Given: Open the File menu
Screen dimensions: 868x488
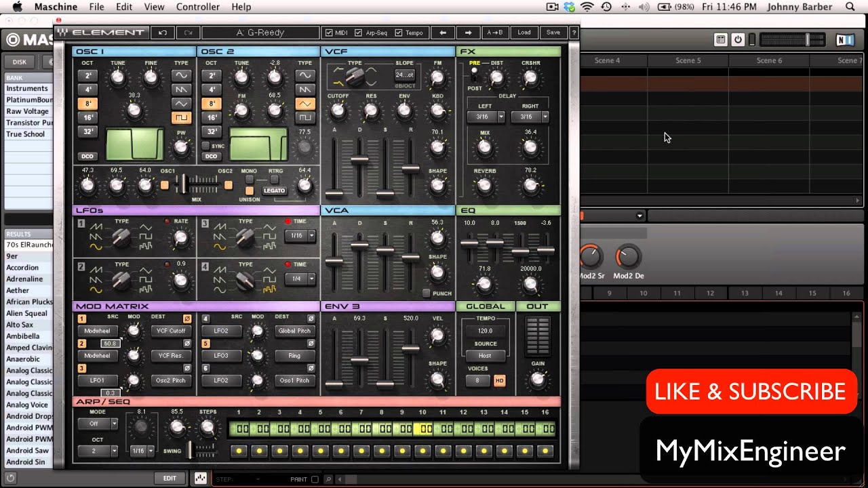Looking at the screenshot, I should 96,7.
